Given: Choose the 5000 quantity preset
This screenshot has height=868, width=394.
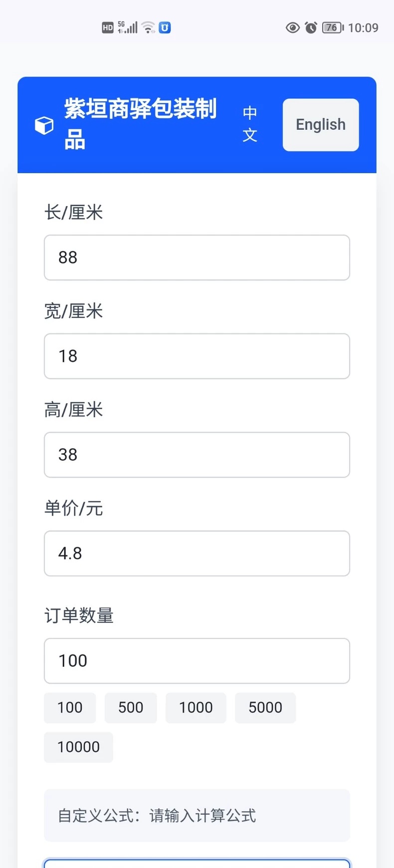Looking at the screenshot, I should click(265, 707).
